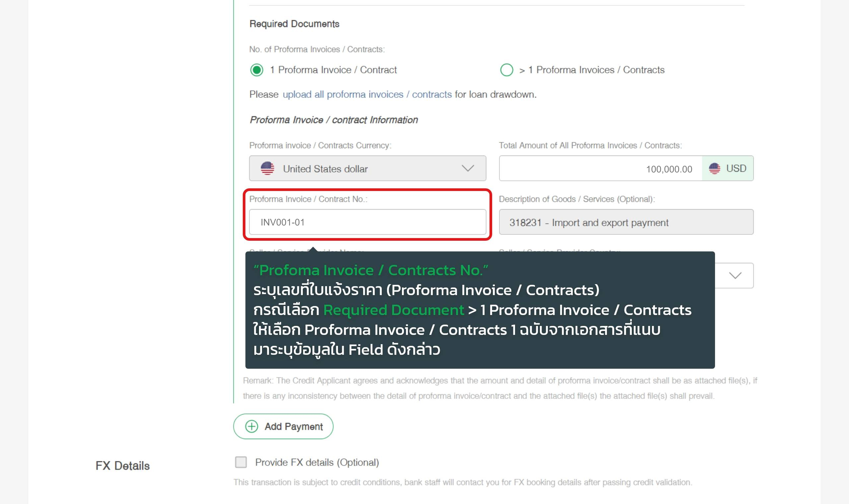Select the 1 Proforma Invoice / Contract radio
The height and width of the screenshot is (504, 849).
[x=256, y=70]
